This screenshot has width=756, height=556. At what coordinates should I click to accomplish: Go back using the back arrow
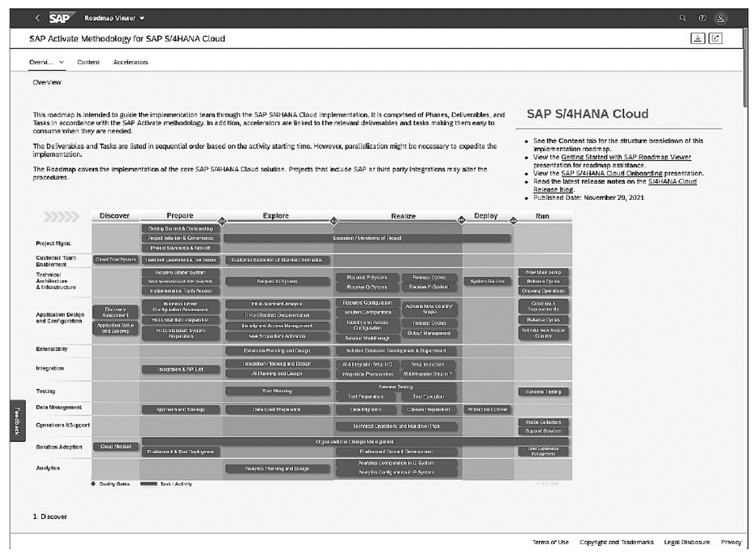click(37, 18)
